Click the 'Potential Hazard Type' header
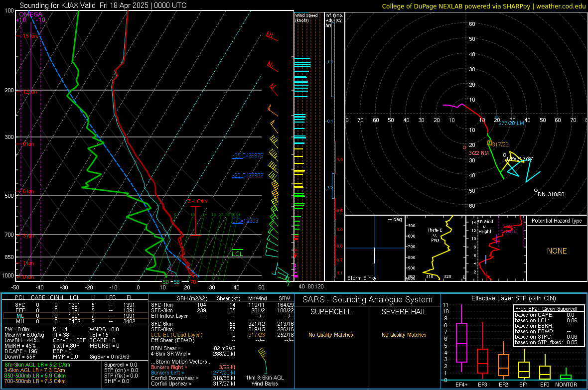 point(557,221)
